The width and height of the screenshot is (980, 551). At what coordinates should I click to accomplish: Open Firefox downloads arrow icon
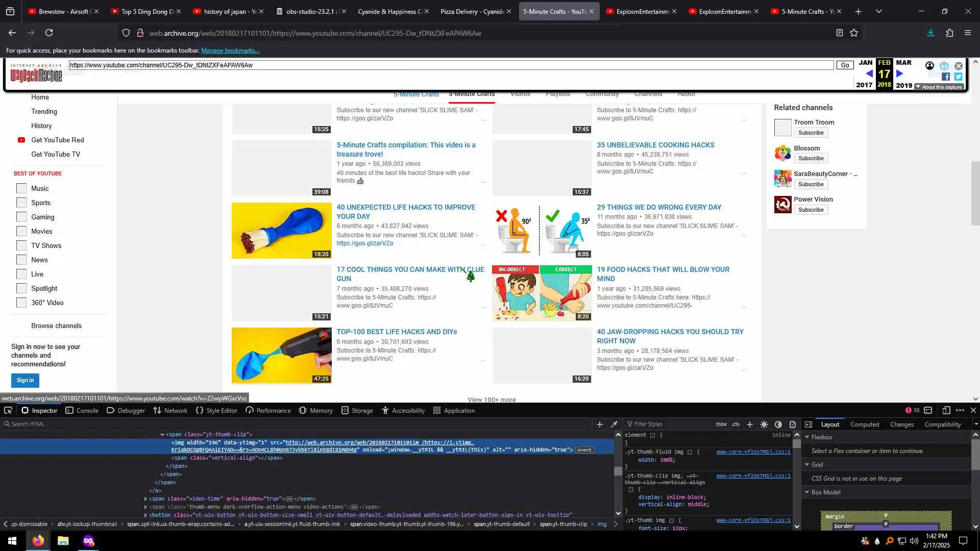click(930, 33)
